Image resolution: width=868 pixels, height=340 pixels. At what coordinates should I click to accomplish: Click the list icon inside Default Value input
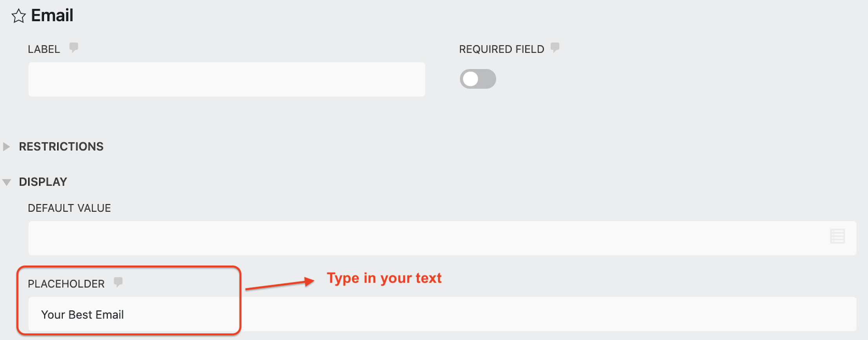[837, 236]
